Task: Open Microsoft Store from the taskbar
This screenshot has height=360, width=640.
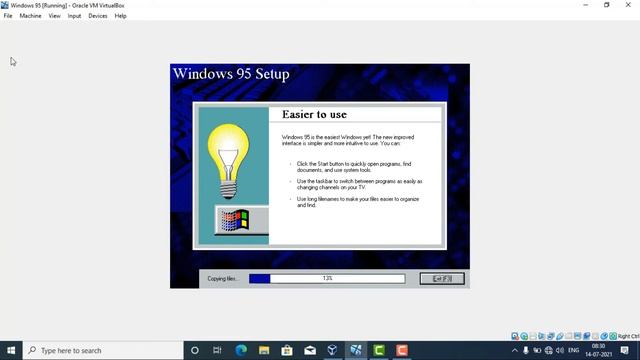Action: pos(287,350)
